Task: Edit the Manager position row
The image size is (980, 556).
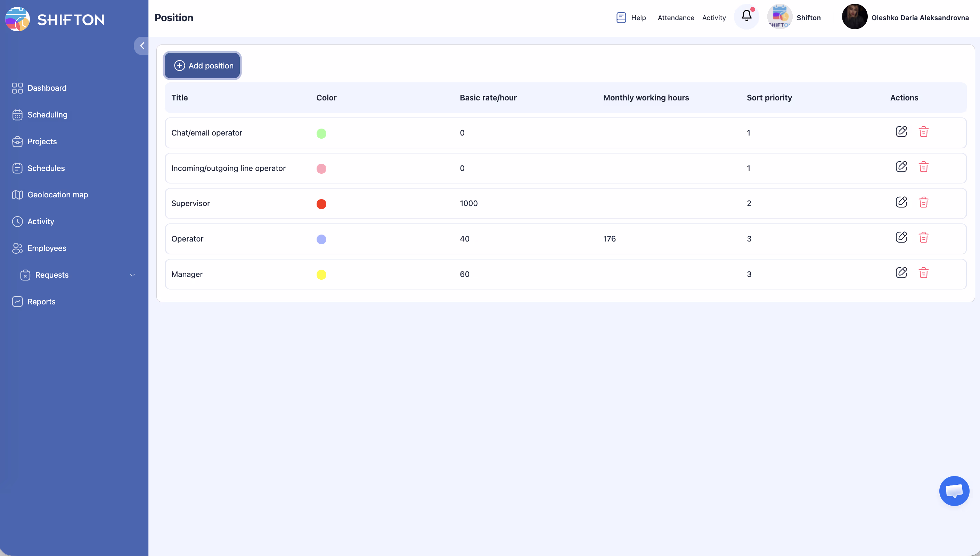Action: point(901,273)
